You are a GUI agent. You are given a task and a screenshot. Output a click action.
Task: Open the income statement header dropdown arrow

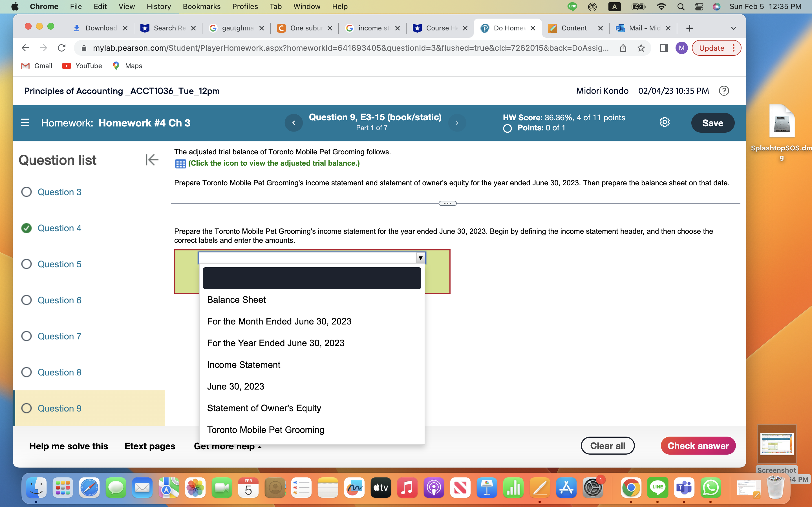tap(420, 257)
